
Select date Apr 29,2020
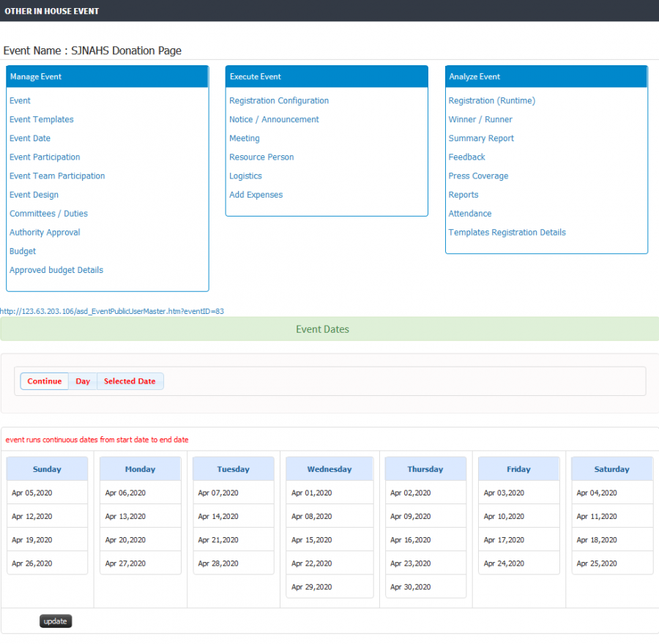pyautogui.click(x=329, y=587)
